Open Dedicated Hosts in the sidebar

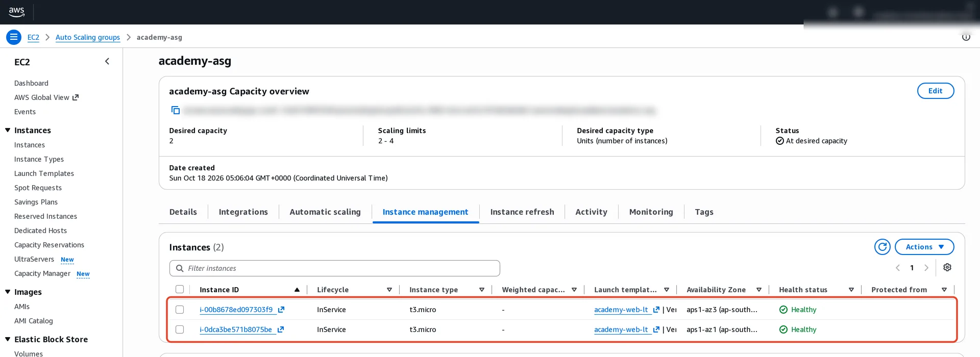click(x=40, y=231)
